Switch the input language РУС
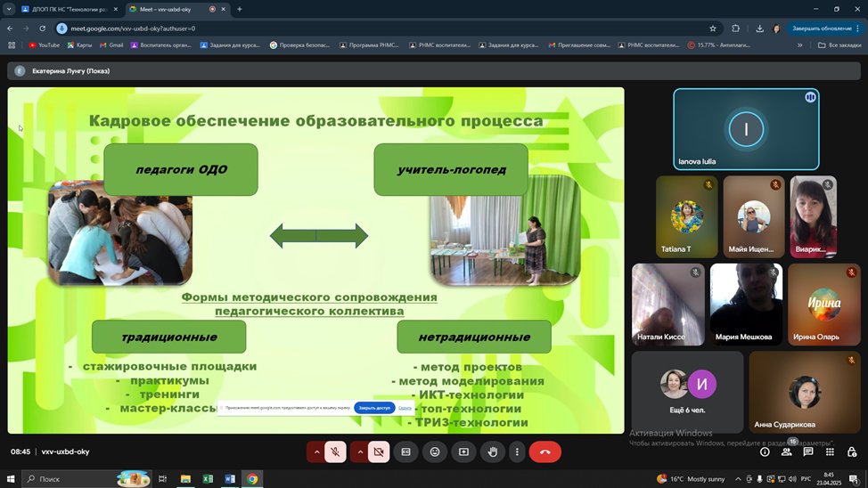This screenshot has height=488, width=868. point(806,479)
